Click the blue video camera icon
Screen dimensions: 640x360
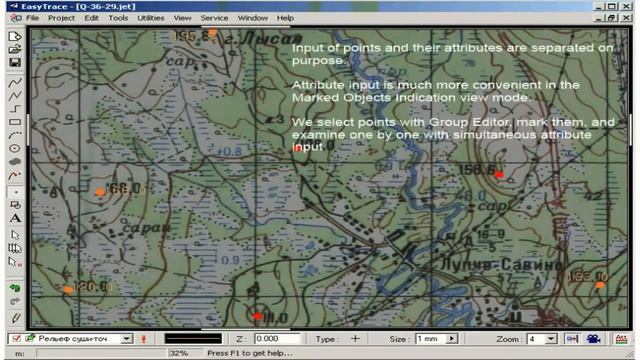click(x=593, y=339)
